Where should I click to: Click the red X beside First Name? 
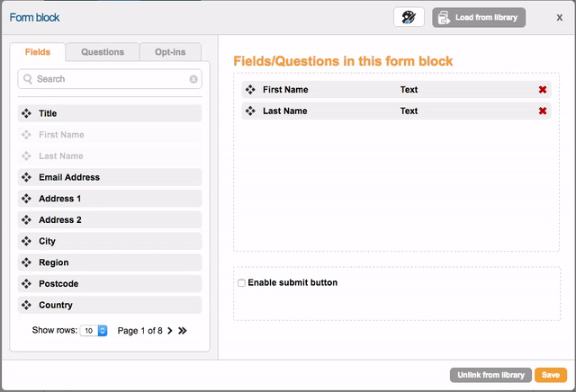(543, 90)
